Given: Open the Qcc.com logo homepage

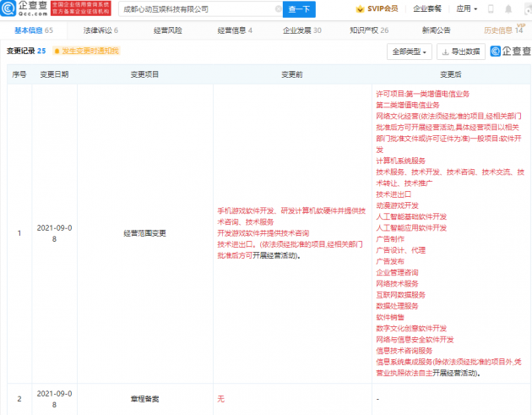Looking at the screenshot, I should point(24,8).
